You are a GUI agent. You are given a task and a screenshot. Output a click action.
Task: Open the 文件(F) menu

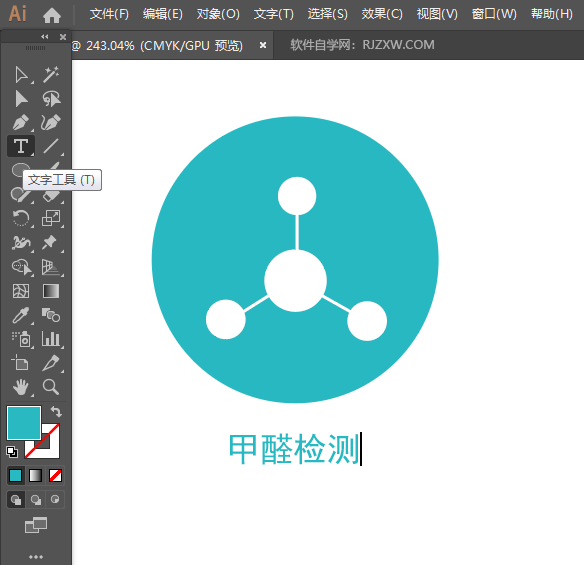point(110,14)
